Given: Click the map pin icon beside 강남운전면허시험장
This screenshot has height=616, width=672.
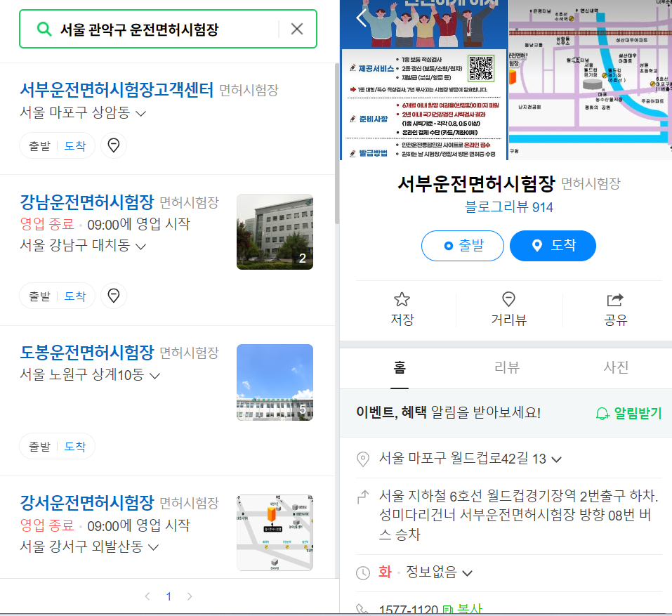Looking at the screenshot, I should pyautogui.click(x=113, y=296).
